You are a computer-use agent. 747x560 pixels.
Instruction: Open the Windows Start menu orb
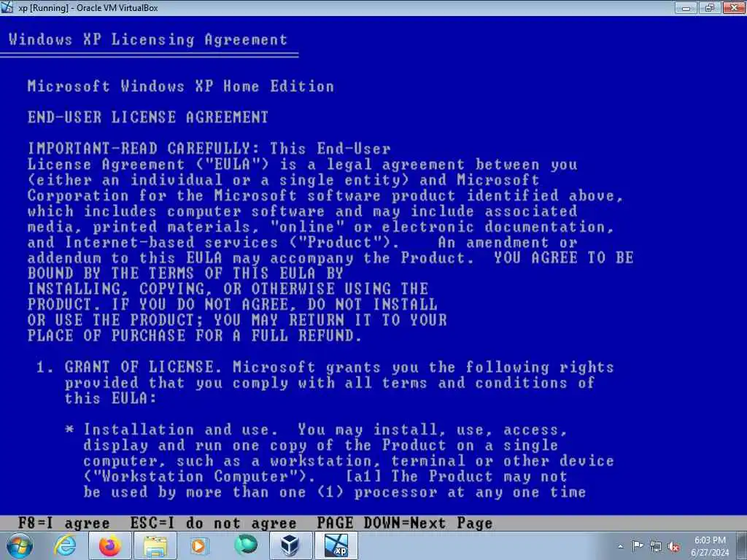coord(20,546)
